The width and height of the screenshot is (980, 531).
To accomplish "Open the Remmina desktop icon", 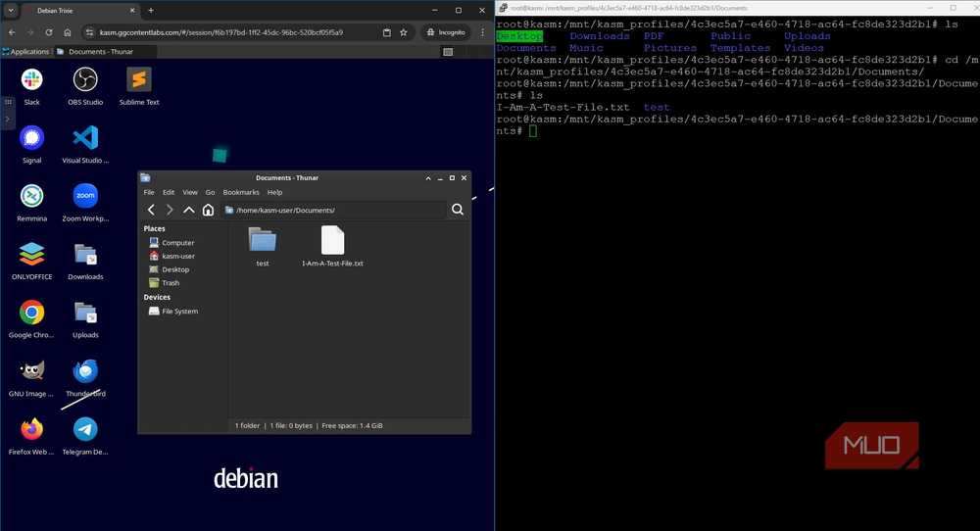I will click(x=32, y=196).
